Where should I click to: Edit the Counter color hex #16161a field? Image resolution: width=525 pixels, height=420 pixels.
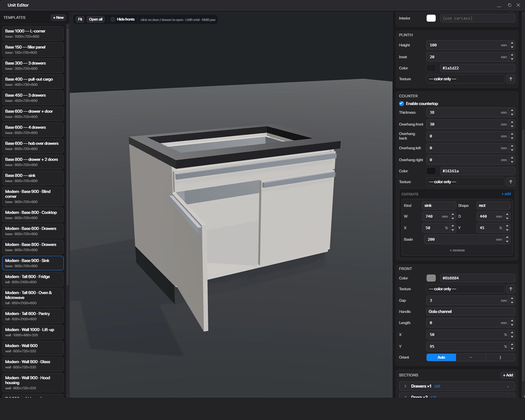477,171
